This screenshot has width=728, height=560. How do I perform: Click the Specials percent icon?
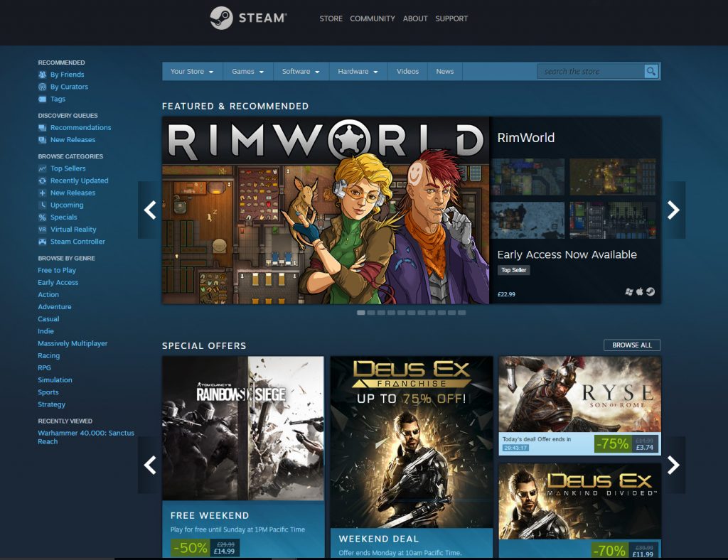(42, 217)
